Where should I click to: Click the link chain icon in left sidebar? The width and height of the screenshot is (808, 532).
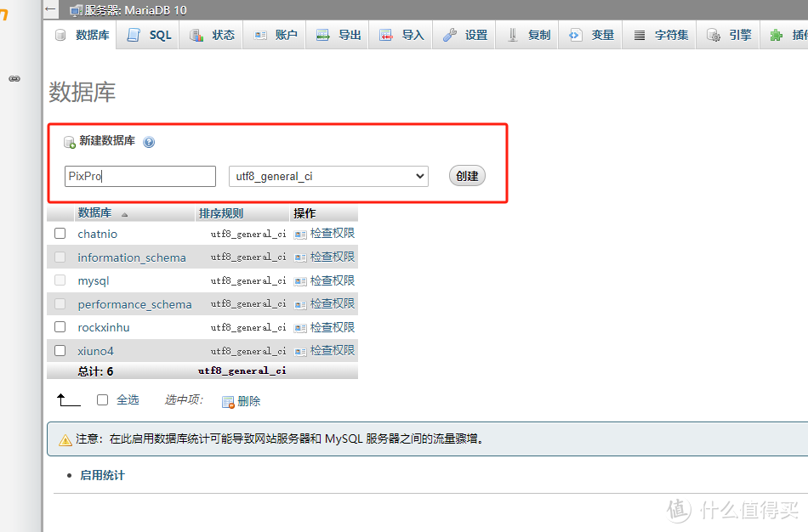click(14, 79)
